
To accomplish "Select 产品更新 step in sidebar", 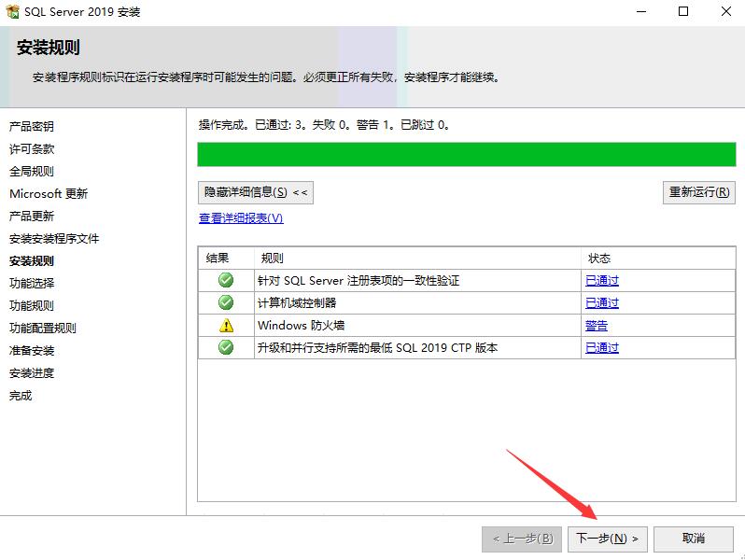I will click(x=32, y=216).
